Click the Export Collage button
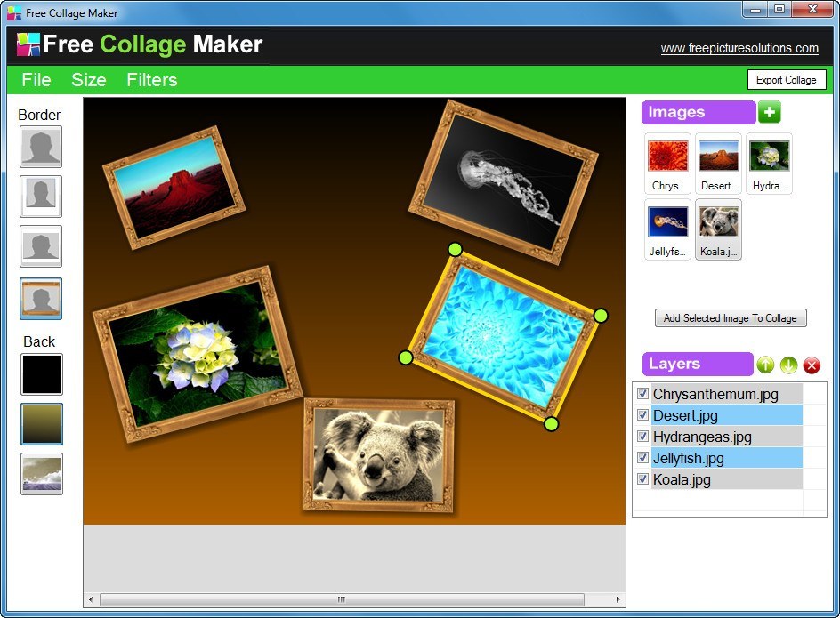 [x=787, y=79]
